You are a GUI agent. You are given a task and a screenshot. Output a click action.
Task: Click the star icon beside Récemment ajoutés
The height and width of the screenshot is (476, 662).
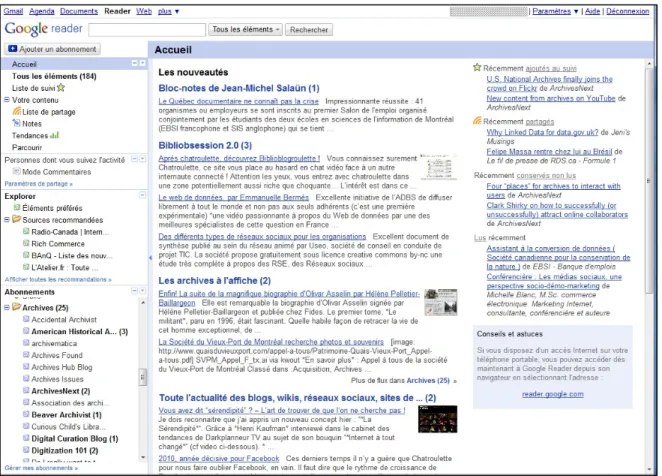(477, 67)
